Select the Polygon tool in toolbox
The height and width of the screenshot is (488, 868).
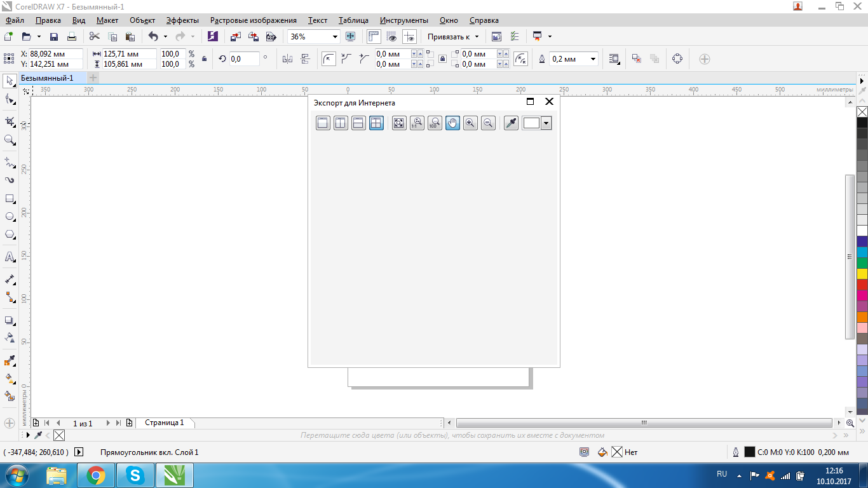[x=10, y=235]
